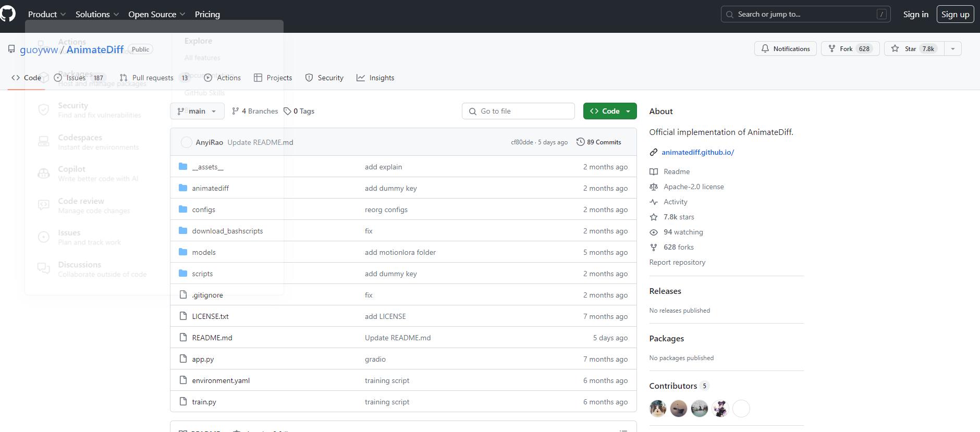Open the AnimateDiff repository name link

click(95, 50)
